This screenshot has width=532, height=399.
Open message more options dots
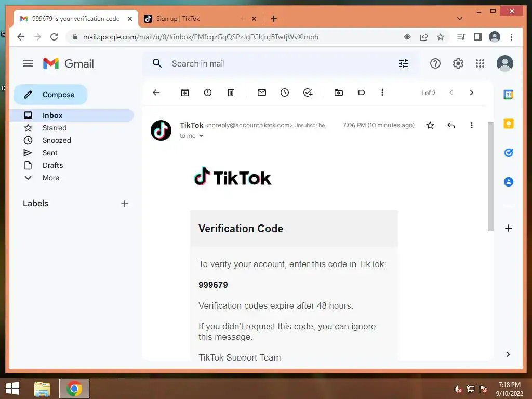point(472,125)
